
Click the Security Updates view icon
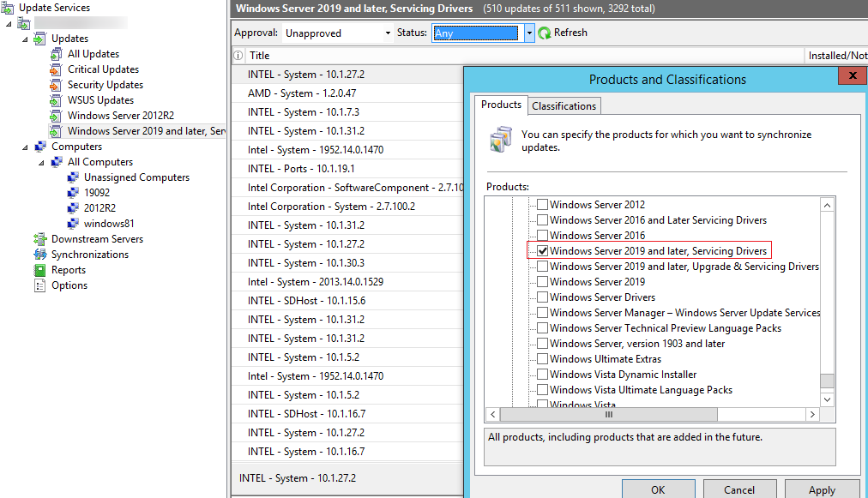click(56, 85)
